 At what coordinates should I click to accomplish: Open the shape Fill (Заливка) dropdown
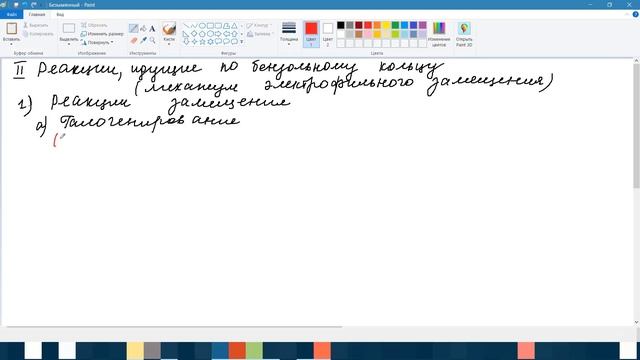(x=260, y=34)
